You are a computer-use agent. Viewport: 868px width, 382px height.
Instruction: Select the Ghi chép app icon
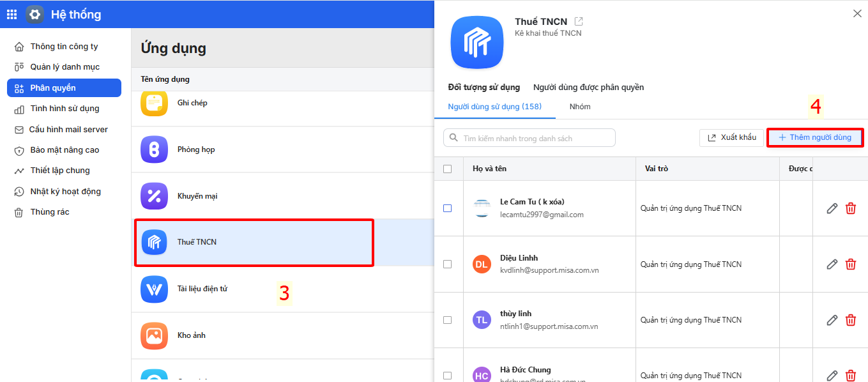[x=154, y=103]
